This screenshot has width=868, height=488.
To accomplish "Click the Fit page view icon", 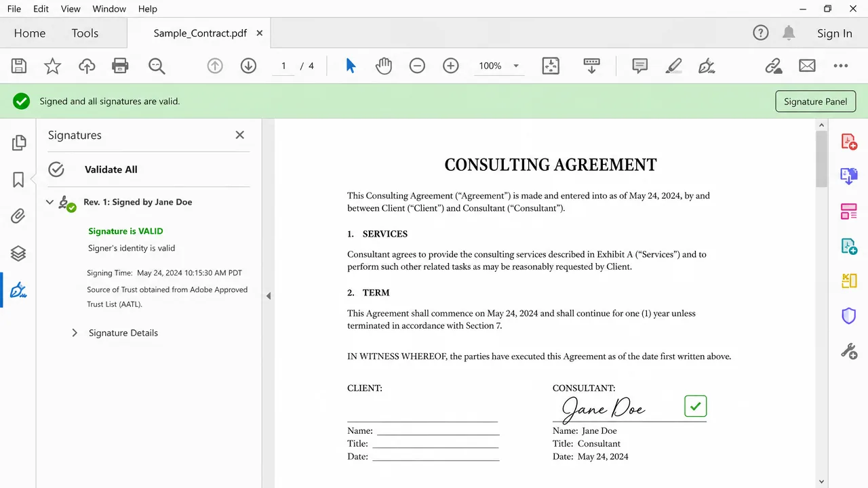I will [551, 66].
